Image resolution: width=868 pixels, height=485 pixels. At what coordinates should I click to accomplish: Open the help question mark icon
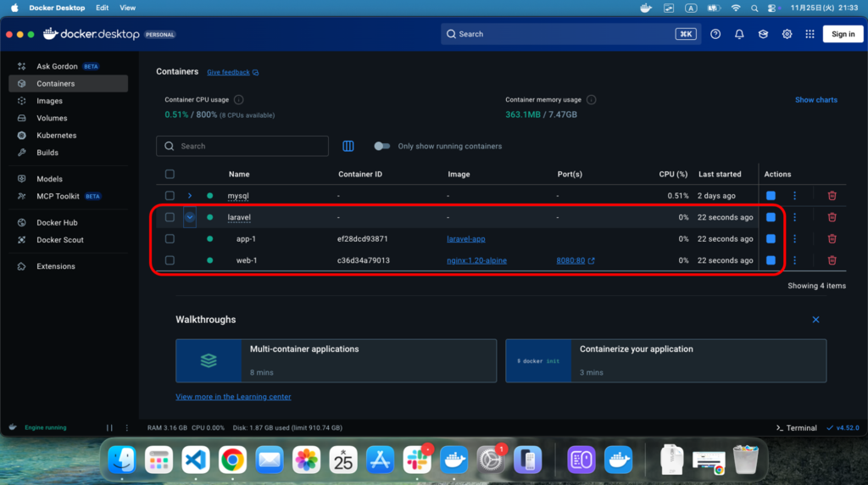click(715, 34)
